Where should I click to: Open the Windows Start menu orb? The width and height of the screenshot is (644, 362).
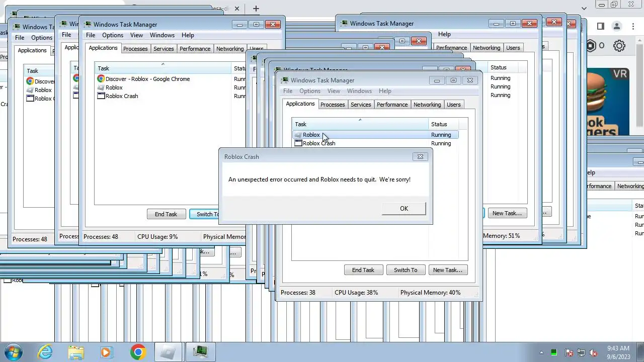13,351
